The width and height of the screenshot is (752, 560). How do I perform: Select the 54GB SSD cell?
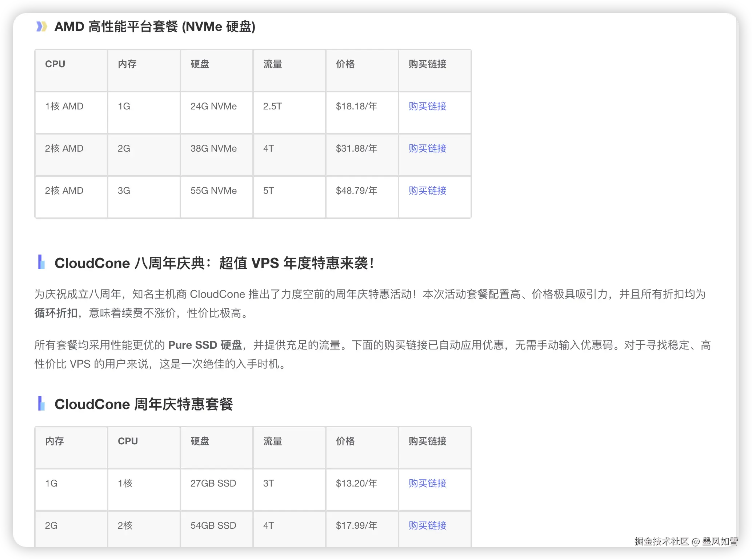pyautogui.click(x=217, y=529)
